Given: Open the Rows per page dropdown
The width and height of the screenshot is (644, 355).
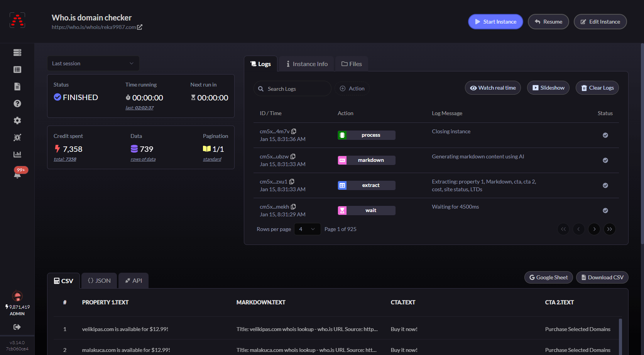Looking at the screenshot, I should tap(307, 229).
